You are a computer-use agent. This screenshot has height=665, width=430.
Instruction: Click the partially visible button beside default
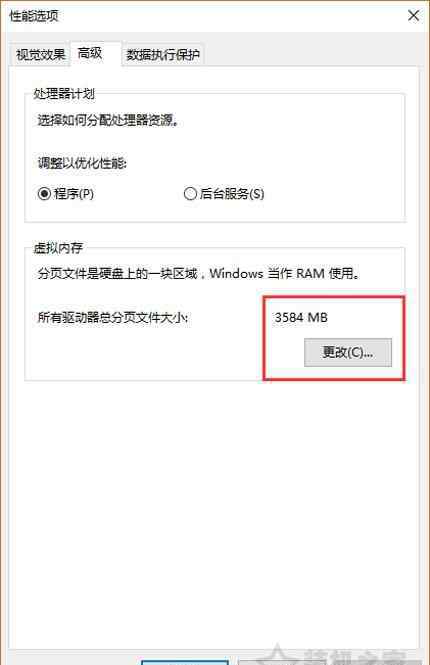pyautogui.click(x=271, y=662)
